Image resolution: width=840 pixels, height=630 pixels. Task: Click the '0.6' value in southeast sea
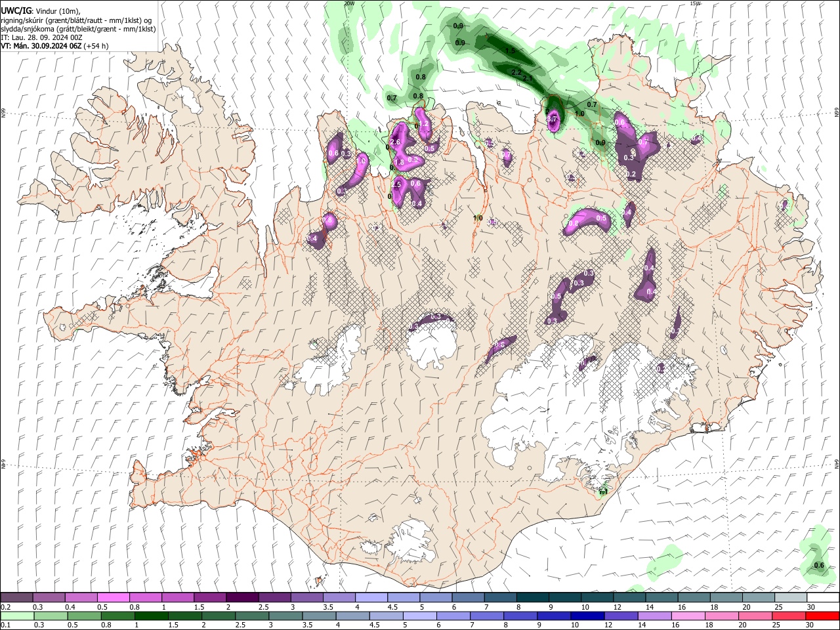pyautogui.click(x=819, y=566)
